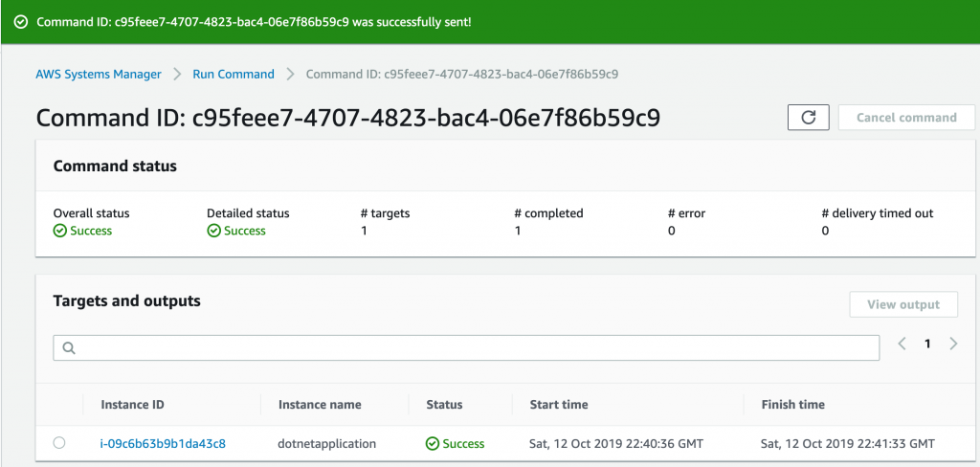Click the check icon beside Overall status Success
980x467 pixels.
point(60,232)
